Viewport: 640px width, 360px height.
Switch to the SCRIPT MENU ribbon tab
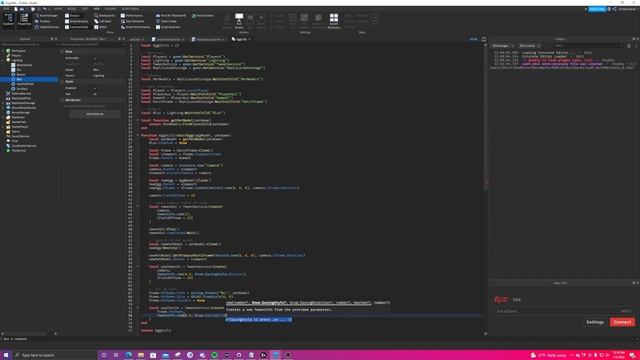pyautogui.click(x=130, y=9)
